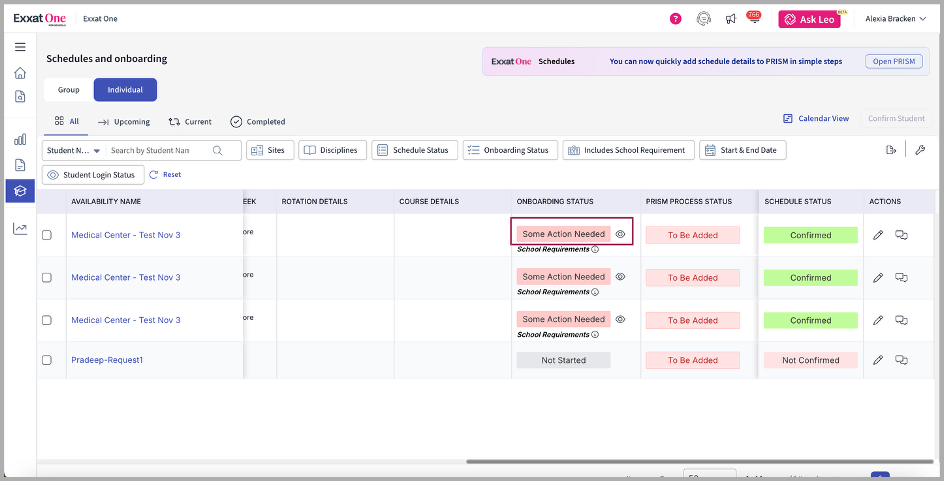944x482 pixels.
Task: Click the eye icon beside the first Some Action Needed
Action: (x=620, y=234)
